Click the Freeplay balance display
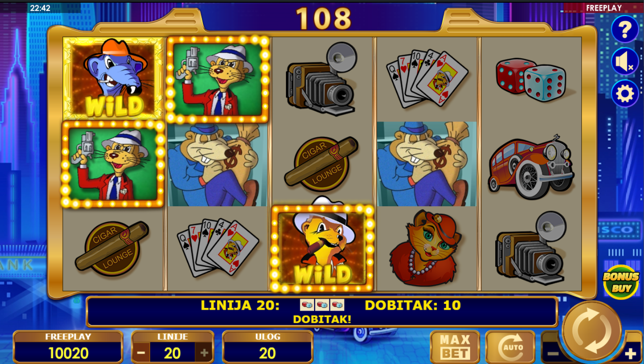The width and height of the screenshot is (644, 364). pyautogui.click(x=68, y=353)
